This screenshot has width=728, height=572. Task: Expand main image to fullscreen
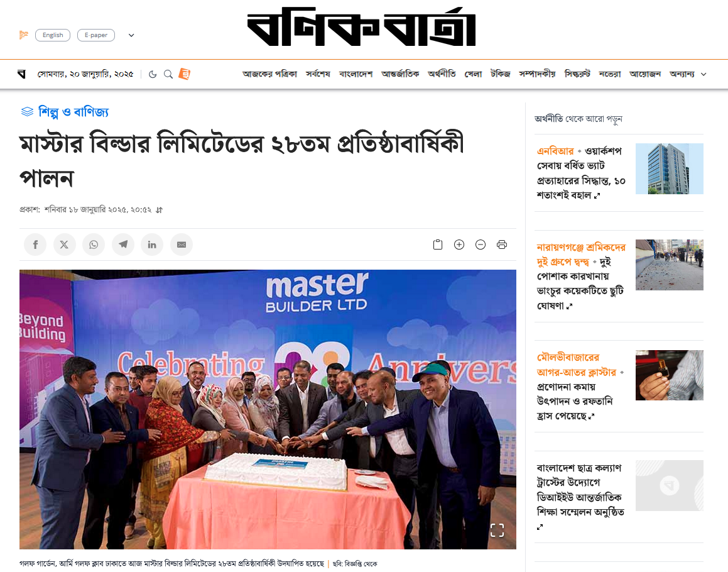(497, 530)
